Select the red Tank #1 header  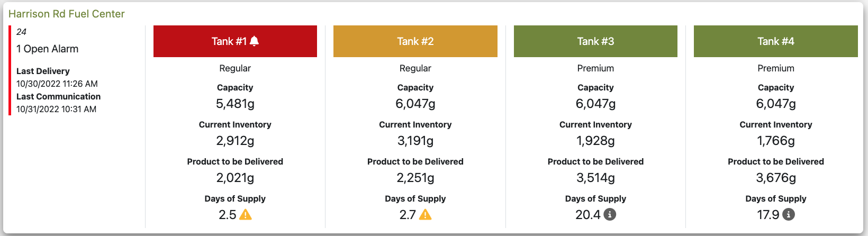coord(235,41)
